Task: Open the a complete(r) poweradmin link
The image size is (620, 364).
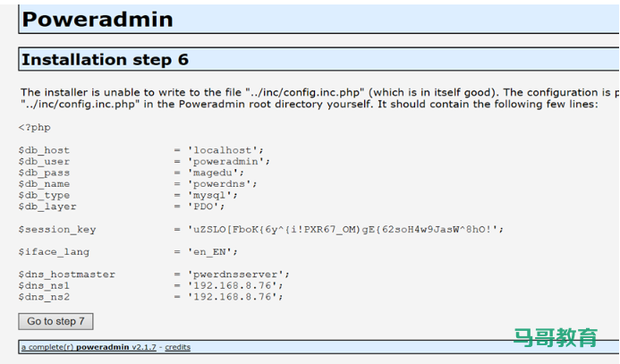Action: pos(88,347)
